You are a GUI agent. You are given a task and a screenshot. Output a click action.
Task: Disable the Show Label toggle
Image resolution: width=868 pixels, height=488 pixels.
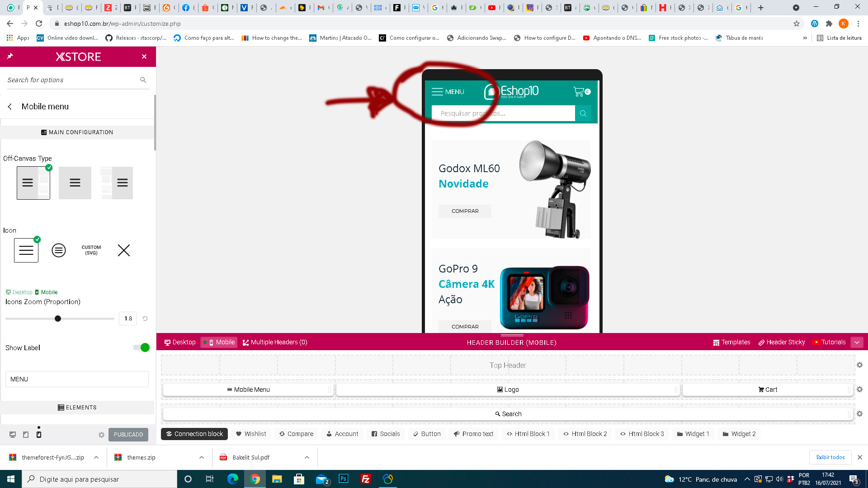pos(140,348)
